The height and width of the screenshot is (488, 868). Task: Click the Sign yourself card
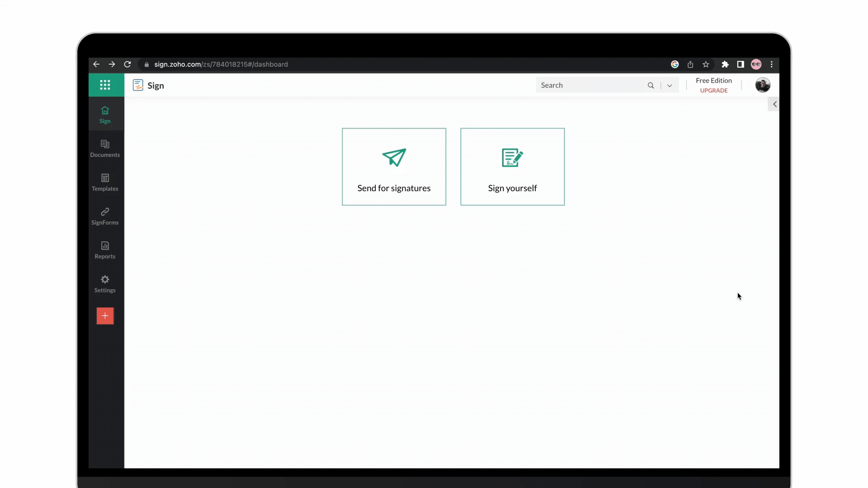(x=512, y=167)
